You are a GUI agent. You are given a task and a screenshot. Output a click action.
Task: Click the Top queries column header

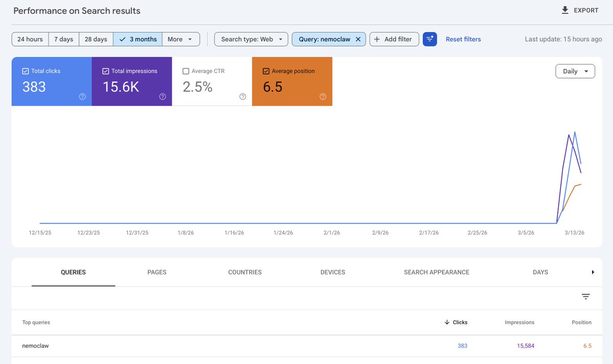(36, 323)
